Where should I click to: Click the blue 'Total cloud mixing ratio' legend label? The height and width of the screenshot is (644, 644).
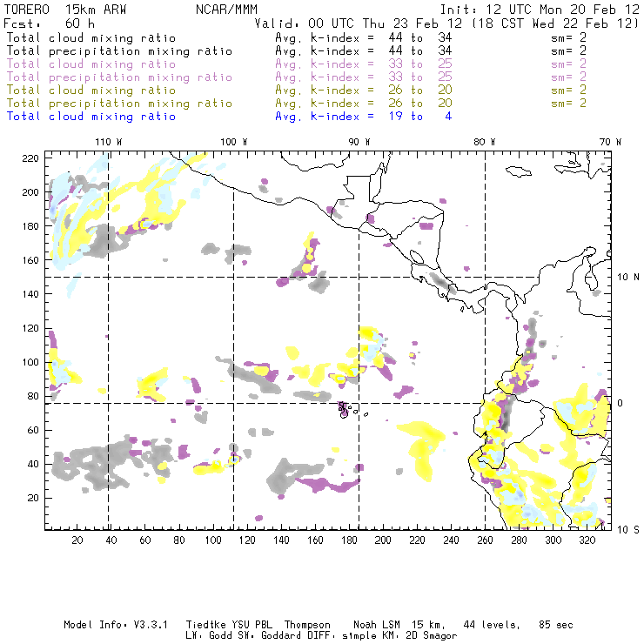(x=91, y=117)
